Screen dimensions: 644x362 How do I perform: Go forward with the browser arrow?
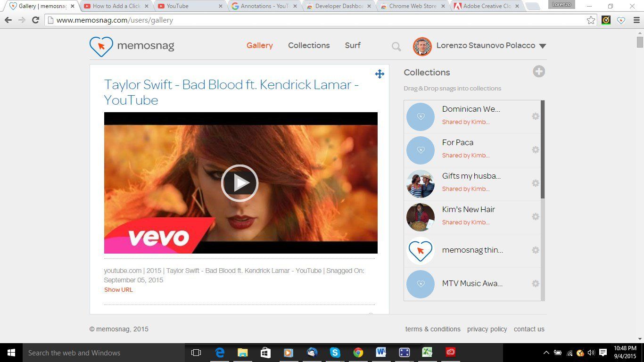22,20
